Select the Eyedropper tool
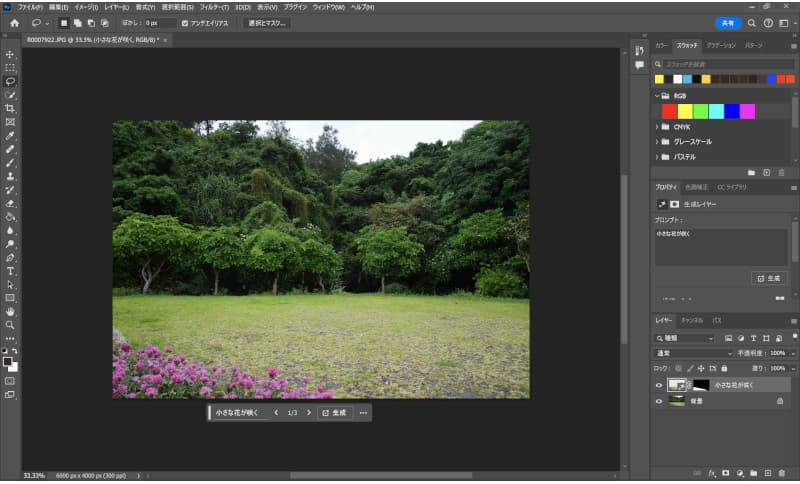The image size is (800, 484). (x=10, y=135)
